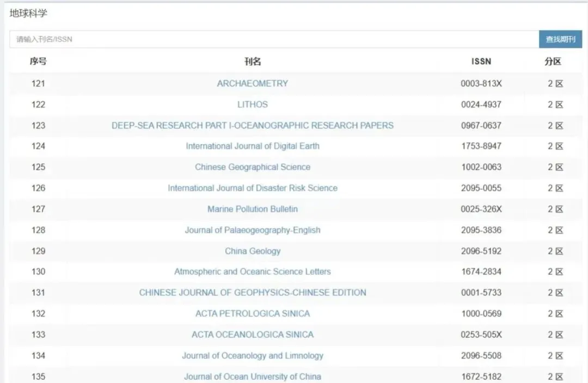The height and width of the screenshot is (383, 588).
Task: Open Marine Pollution Bulletin link
Action: pyautogui.click(x=253, y=209)
